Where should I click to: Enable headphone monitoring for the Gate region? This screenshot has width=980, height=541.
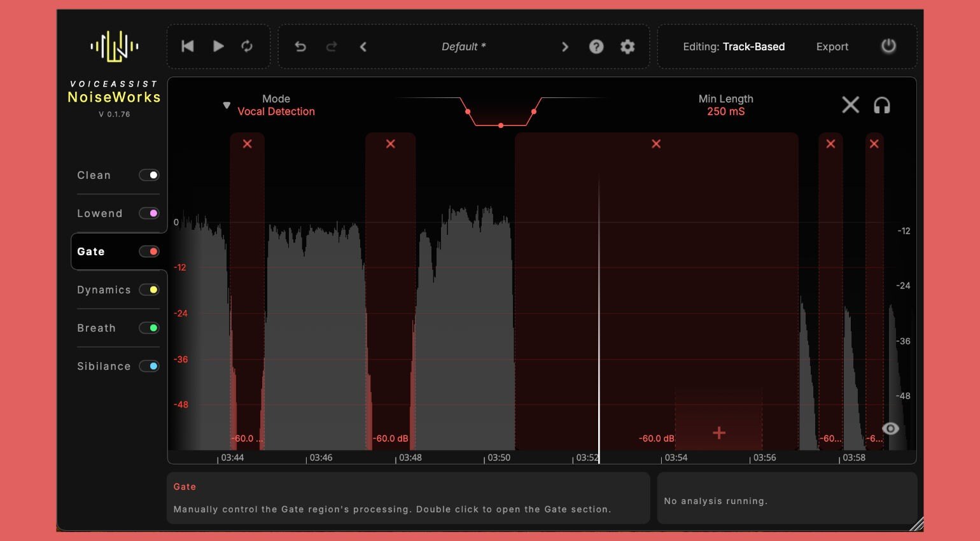(882, 105)
